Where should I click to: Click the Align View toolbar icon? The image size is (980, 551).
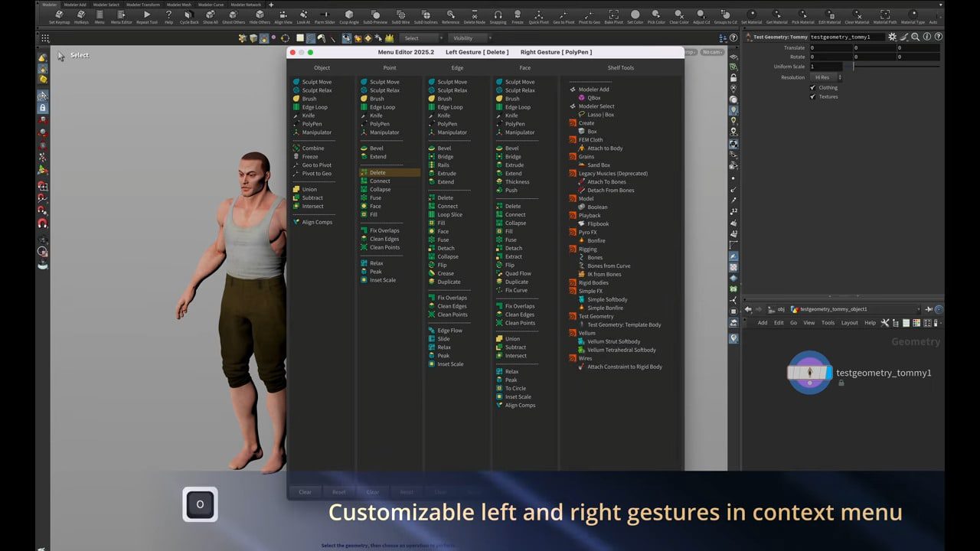(282, 15)
